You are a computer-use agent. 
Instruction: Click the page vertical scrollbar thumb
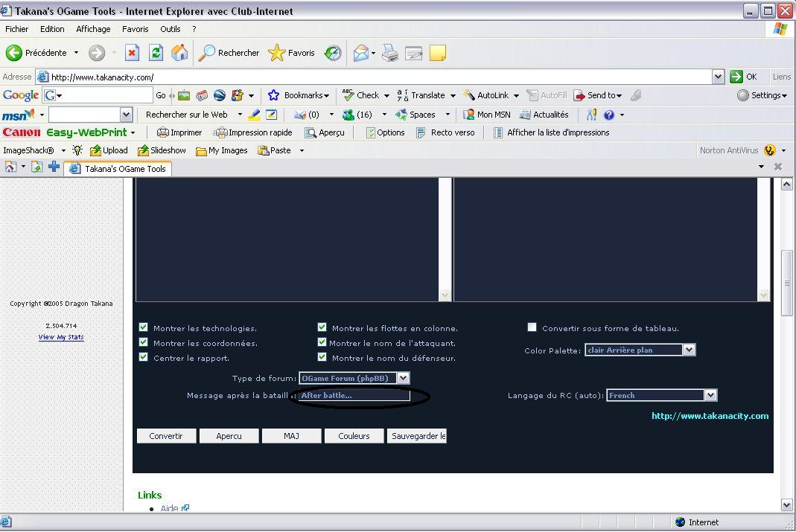coord(786,283)
